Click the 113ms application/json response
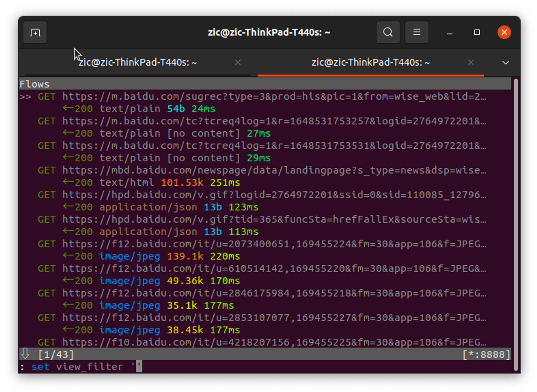 tap(161, 232)
